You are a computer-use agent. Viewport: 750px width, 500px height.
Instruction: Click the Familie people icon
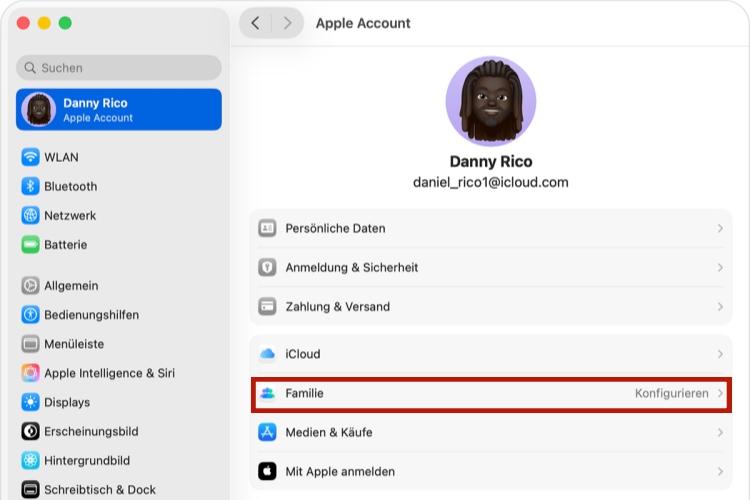(x=267, y=393)
